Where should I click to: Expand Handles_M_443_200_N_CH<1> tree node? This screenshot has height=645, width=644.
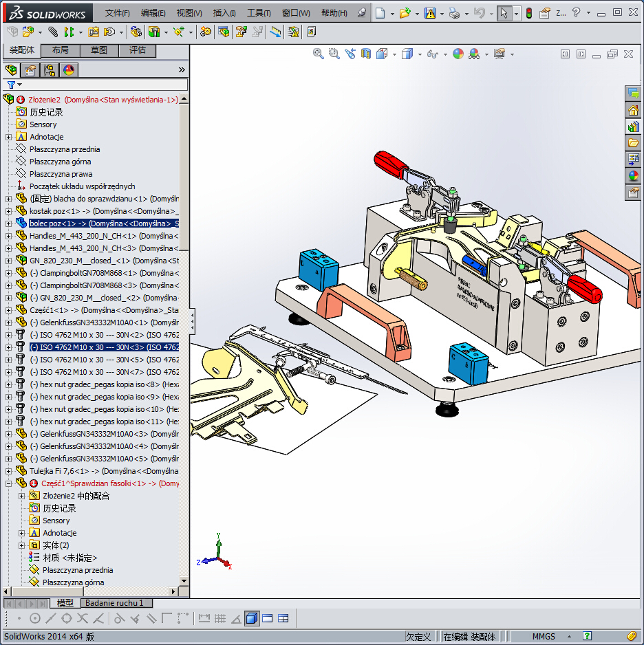8,236
